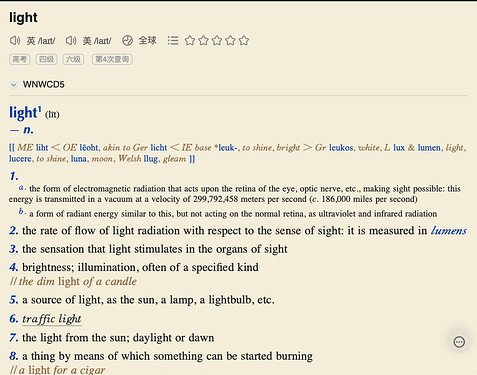The image size is (477, 375).
Task: Rate with the fourth star
Action: (x=230, y=41)
